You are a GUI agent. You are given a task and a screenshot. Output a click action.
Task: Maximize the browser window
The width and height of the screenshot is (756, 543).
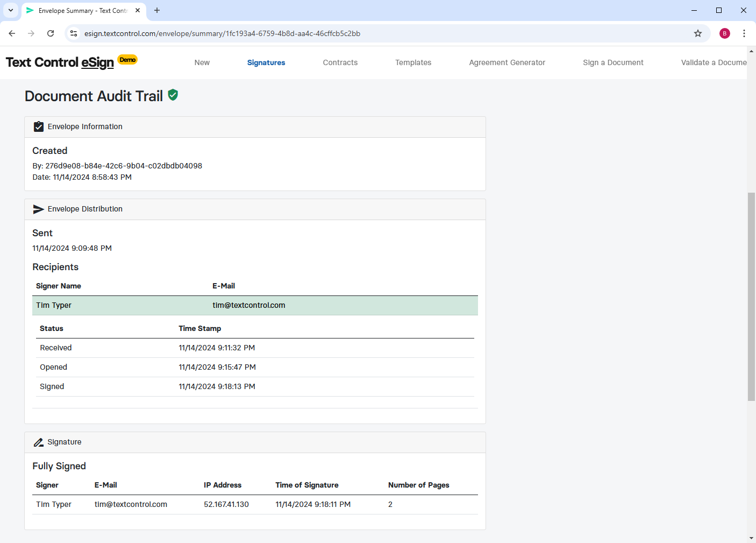(x=719, y=10)
